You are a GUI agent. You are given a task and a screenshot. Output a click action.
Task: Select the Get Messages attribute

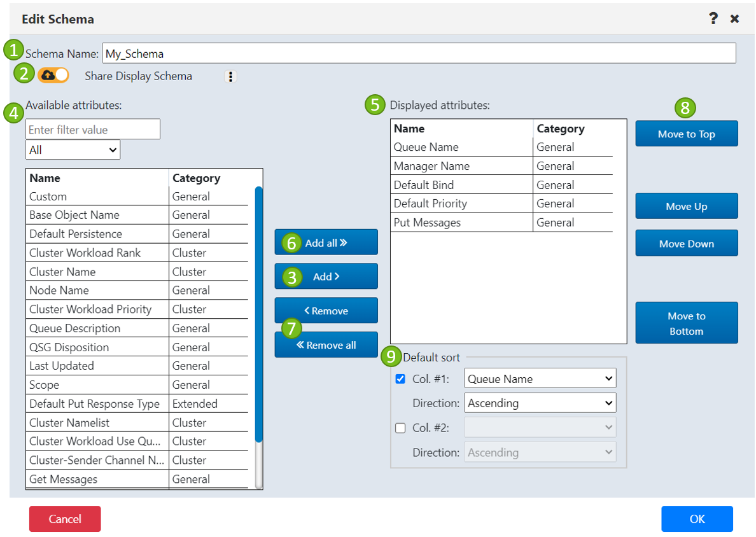pos(137,478)
